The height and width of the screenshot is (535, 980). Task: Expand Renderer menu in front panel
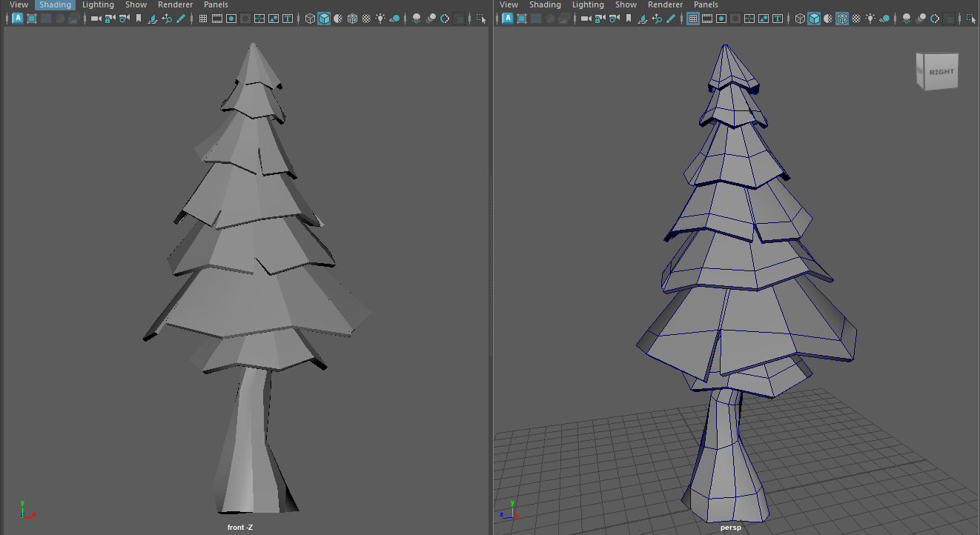(175, 4)
